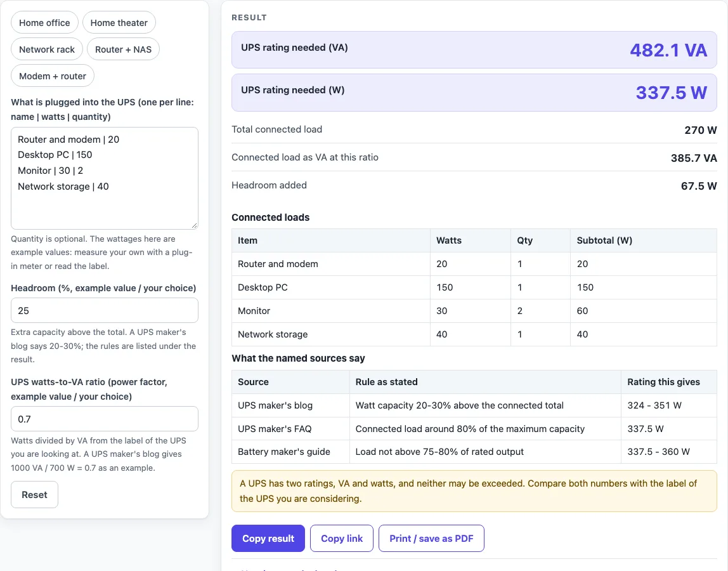
Task: Open Print / save as PDF
Action: [431, 539]
